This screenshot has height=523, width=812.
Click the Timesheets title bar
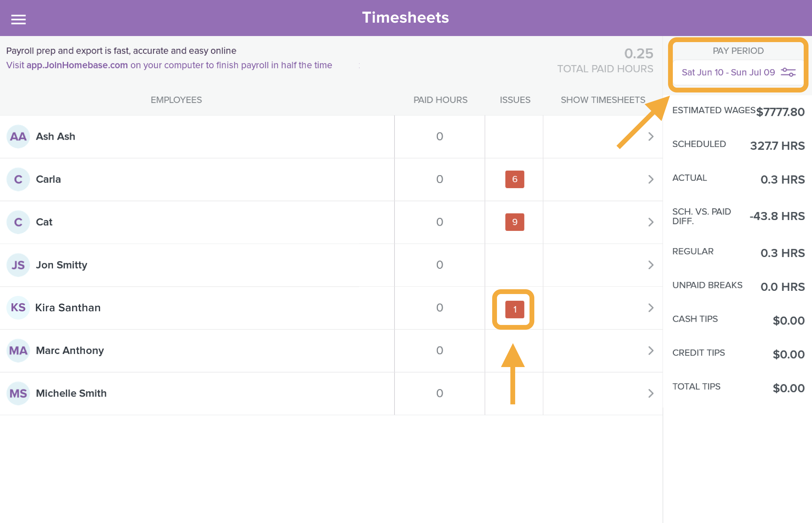pos(406,18)
